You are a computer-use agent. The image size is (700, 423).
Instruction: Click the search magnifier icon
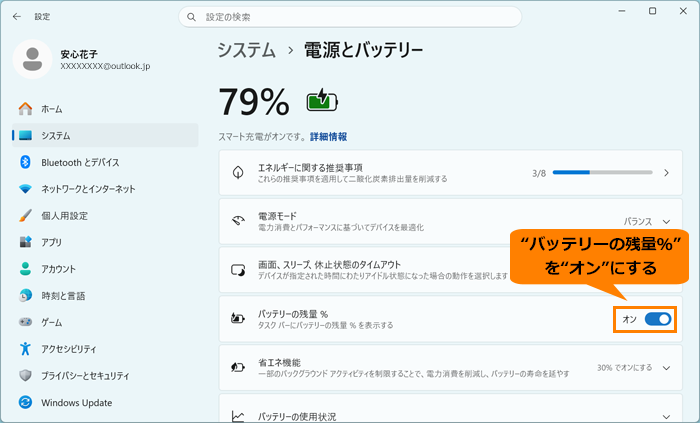192,17
